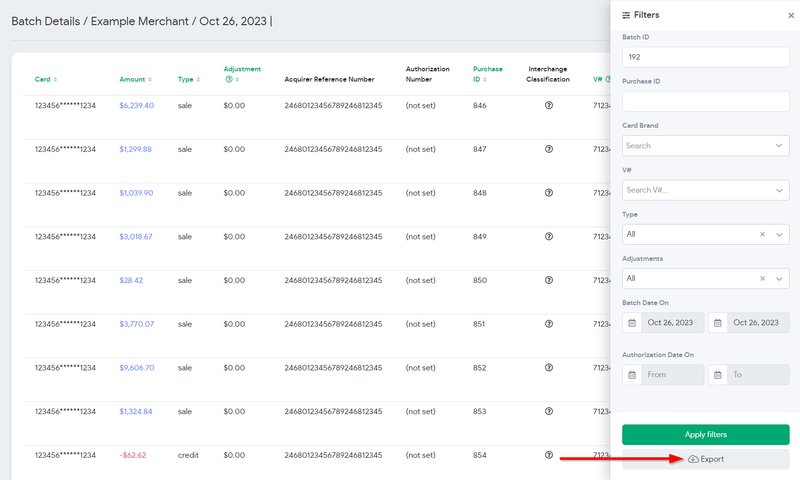
Task: Expand the V# search dropdown
Action: [x=779, y=190]
